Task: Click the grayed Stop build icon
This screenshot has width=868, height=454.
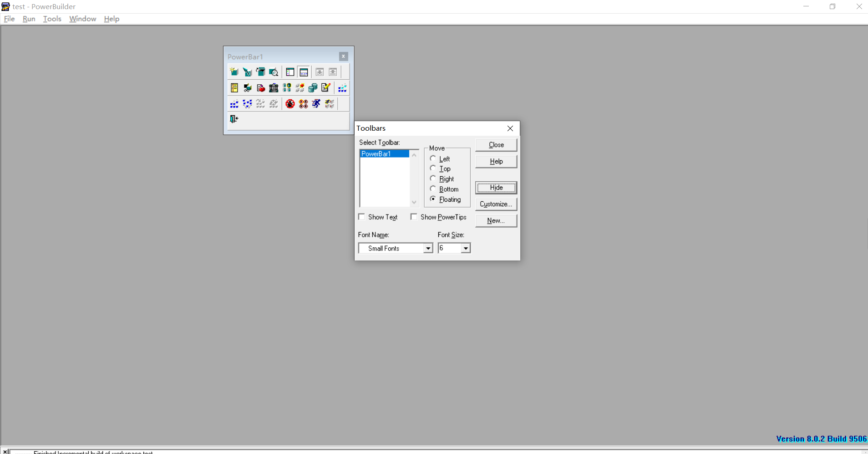Action: coord(274,104)
